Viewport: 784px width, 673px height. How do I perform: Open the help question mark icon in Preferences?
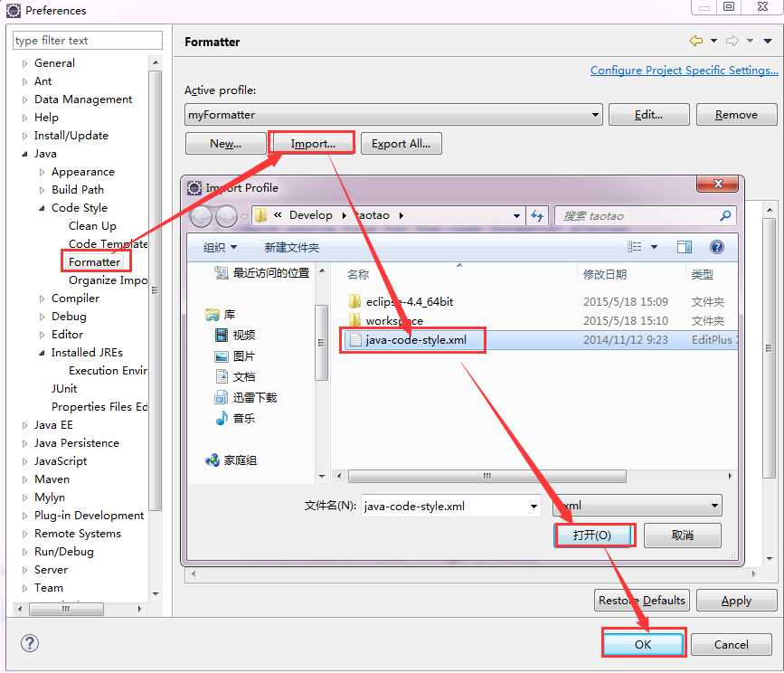[30, 643]
